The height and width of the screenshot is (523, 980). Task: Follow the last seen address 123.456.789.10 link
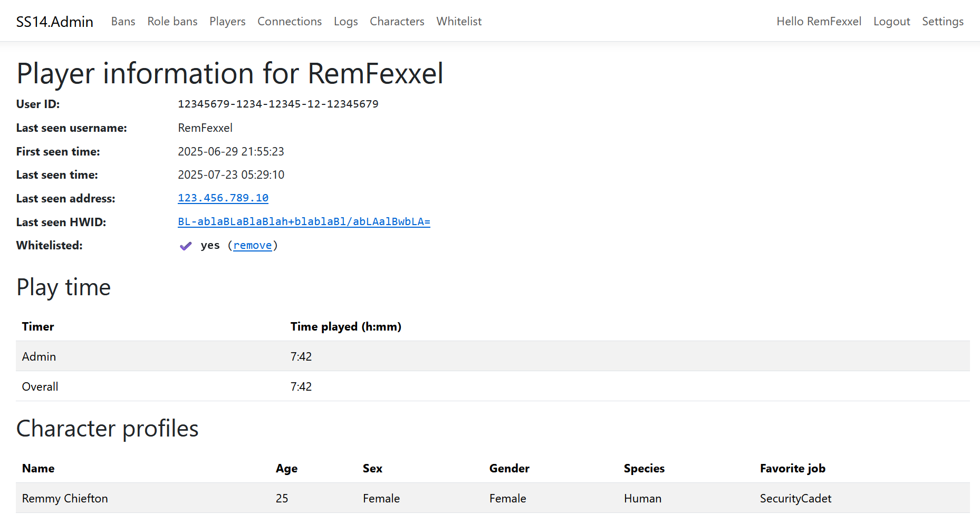[x=223, y=198]
